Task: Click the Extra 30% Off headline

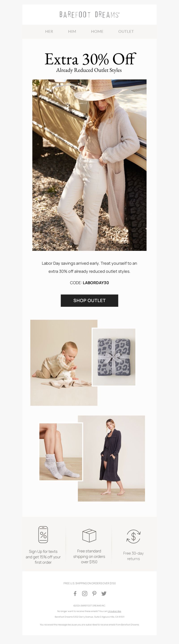Action: click(90, 59)
